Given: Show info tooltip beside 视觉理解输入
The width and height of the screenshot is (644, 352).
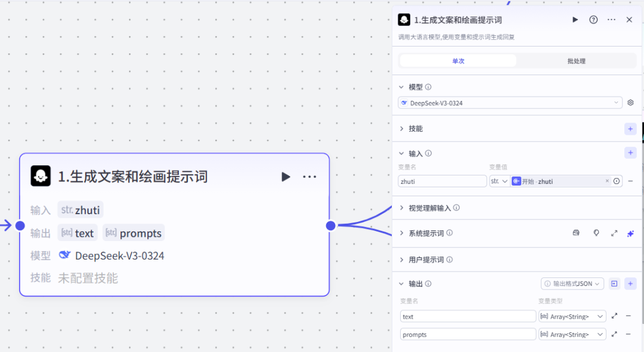Looking at the screenshot, I should [456, 208].
